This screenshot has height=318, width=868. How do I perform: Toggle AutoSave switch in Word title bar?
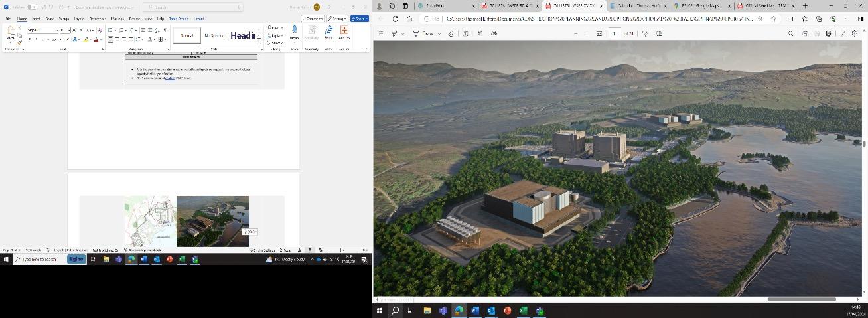[x=31, y=7]
